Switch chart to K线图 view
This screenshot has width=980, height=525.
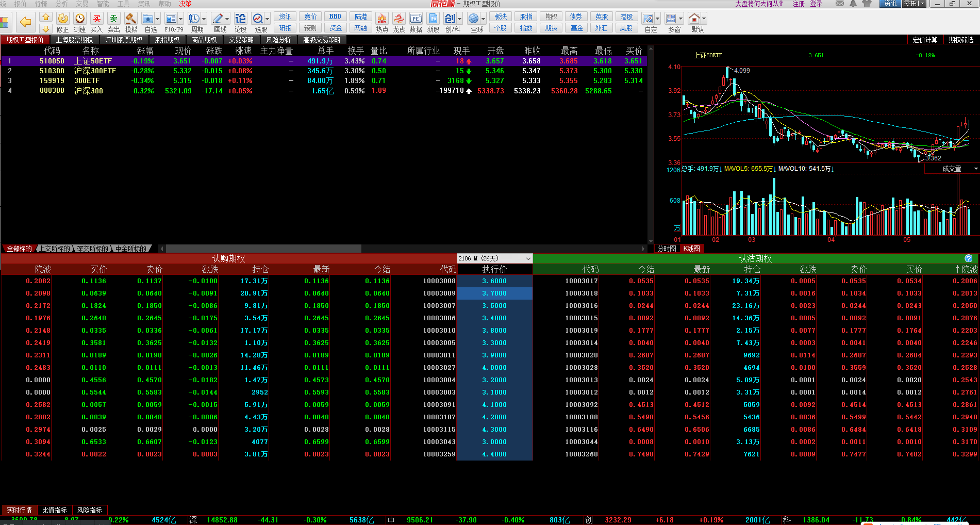(x=692, y=249)
